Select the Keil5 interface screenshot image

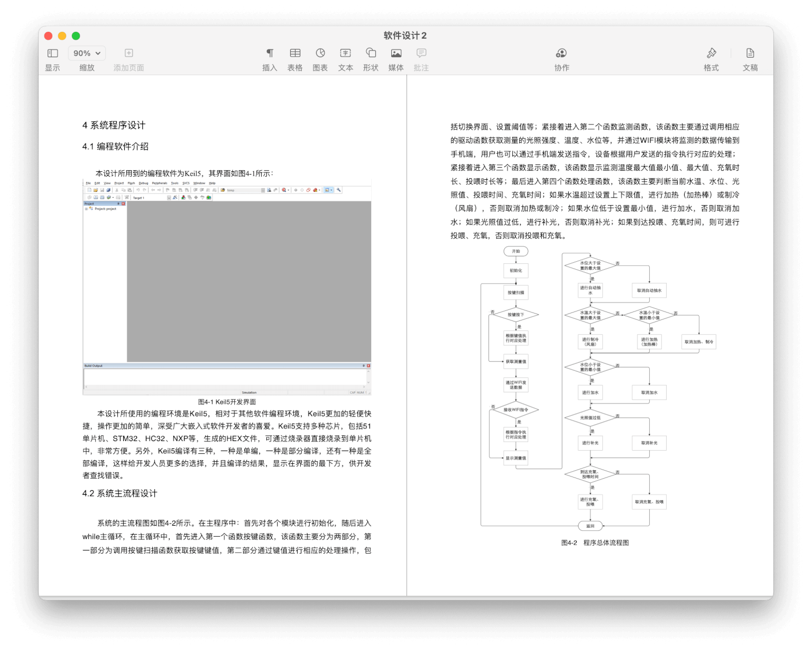pos(227,288)
